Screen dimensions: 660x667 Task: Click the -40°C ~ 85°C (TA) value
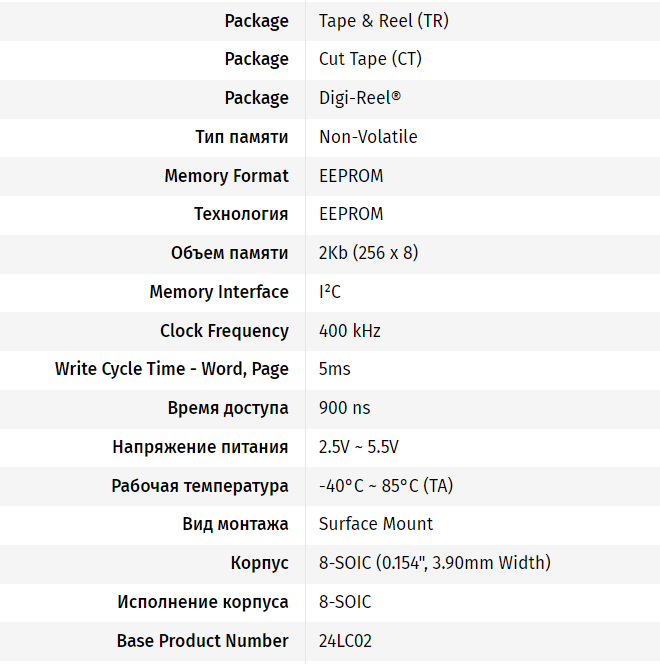coord(386,486)
